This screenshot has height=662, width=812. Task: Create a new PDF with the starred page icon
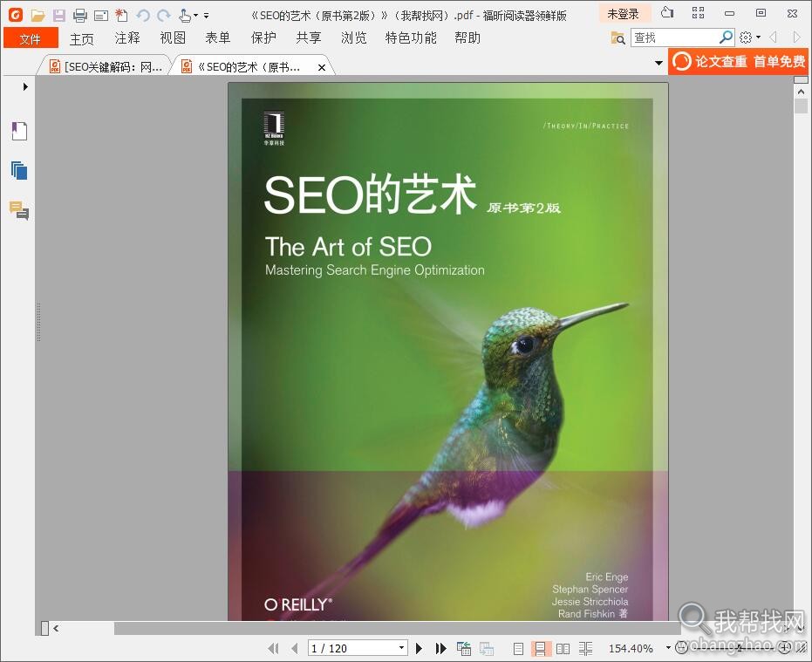(122, 16)
